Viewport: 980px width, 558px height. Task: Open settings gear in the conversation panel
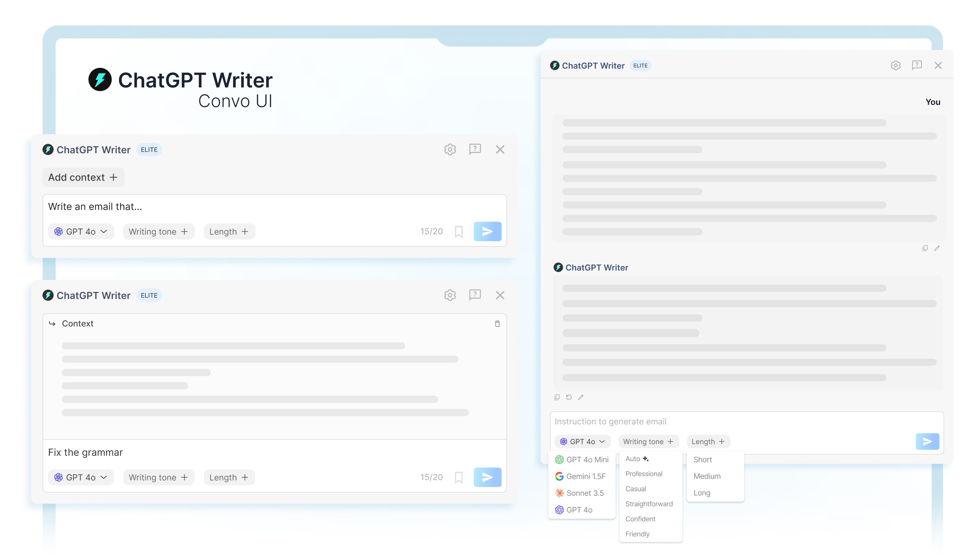895,66
